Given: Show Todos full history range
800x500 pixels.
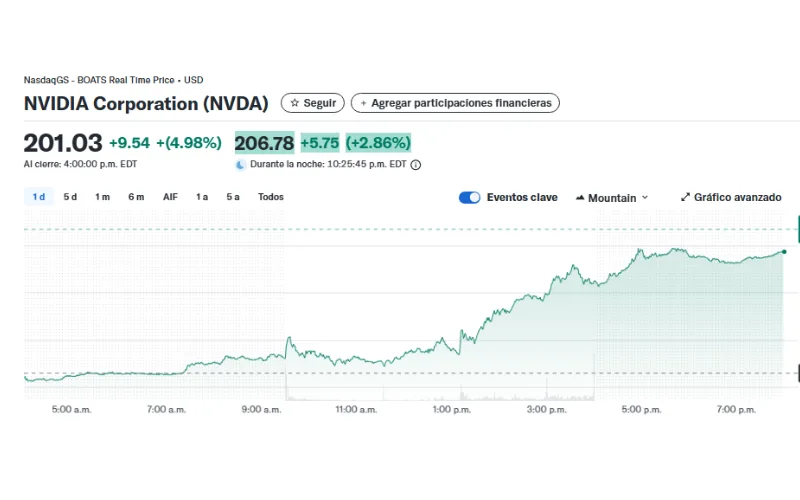Looking at the screenshot, I should click(270, 197).
